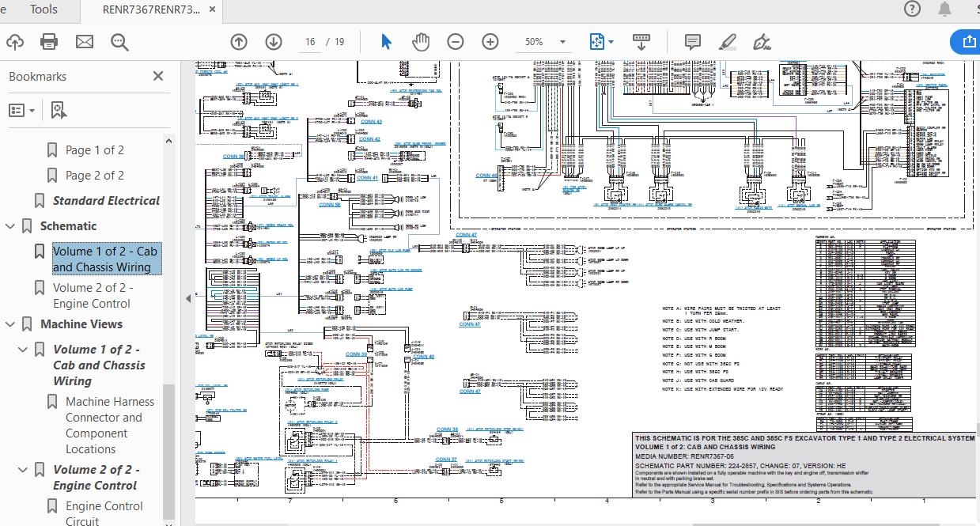The width and height of the screenshot is (980, 526).
Task: Click the blue Share button
Action: pos(968,41)
